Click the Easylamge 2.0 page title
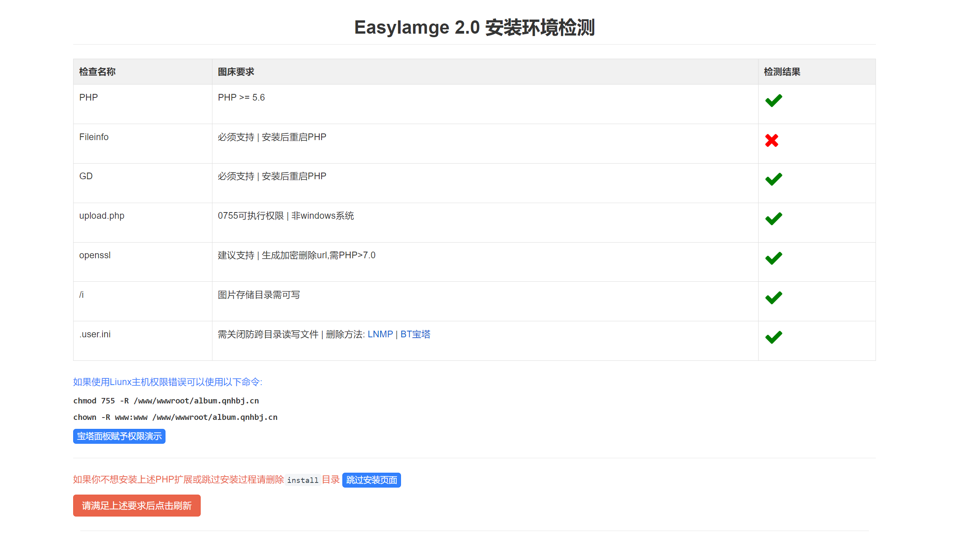The image size is (980, 540). pyautogui.click(x=474, y=27)
